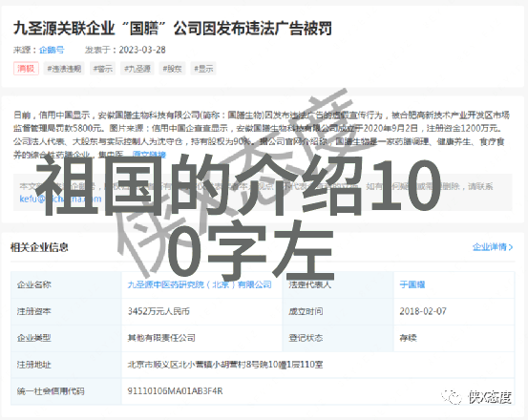Click the 企业类型 label cell
Screen dimensions: 528x420
66,338
